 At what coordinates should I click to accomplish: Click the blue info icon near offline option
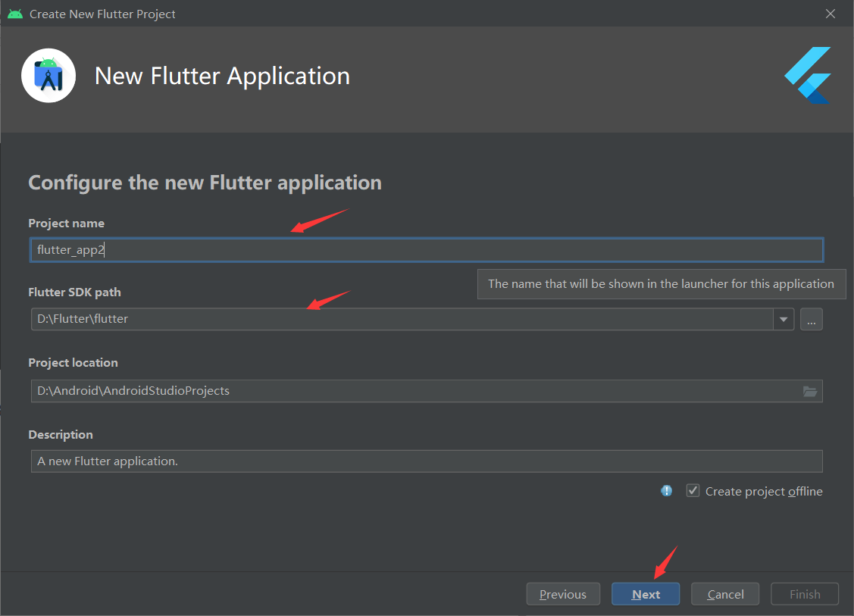point(666,491)
